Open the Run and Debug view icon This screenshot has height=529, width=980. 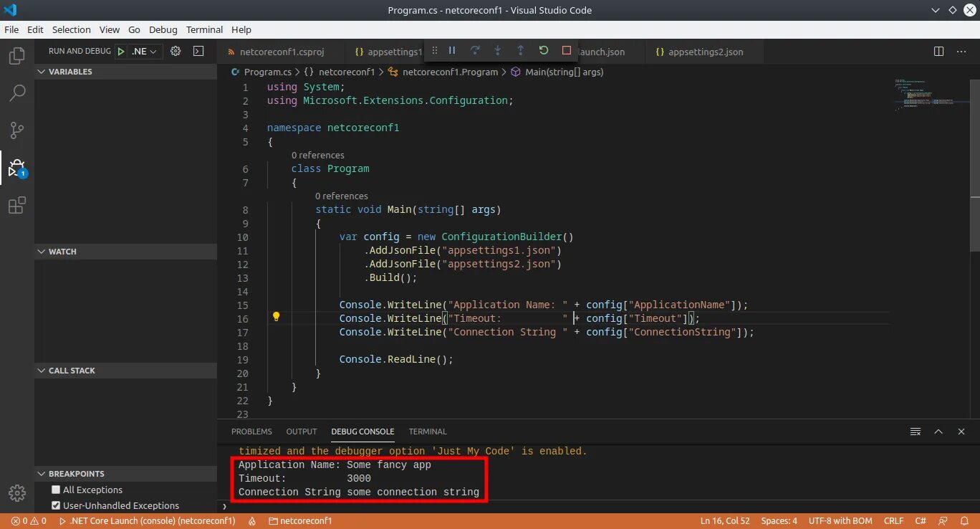[17, 168]
